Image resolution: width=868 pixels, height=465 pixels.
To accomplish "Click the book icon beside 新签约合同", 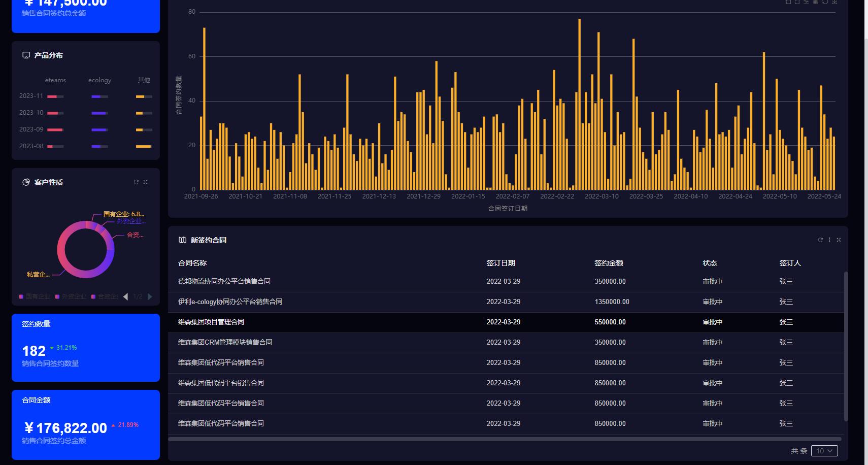I will [x=182, y=240].
